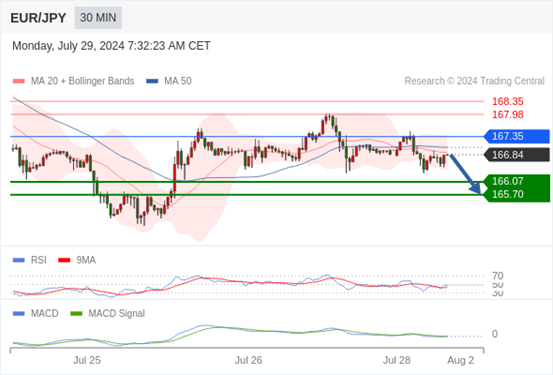Click the Jul 26 date axis label

point(249,360)
